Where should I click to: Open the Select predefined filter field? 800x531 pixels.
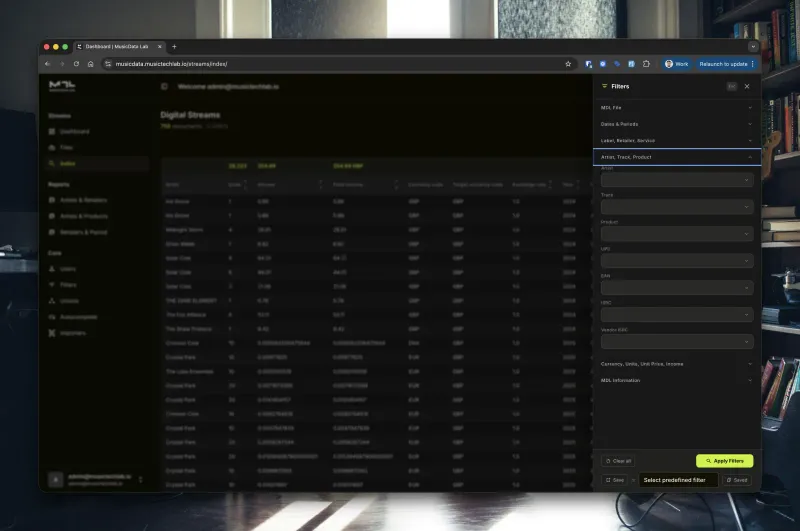(x=678, y=480)
